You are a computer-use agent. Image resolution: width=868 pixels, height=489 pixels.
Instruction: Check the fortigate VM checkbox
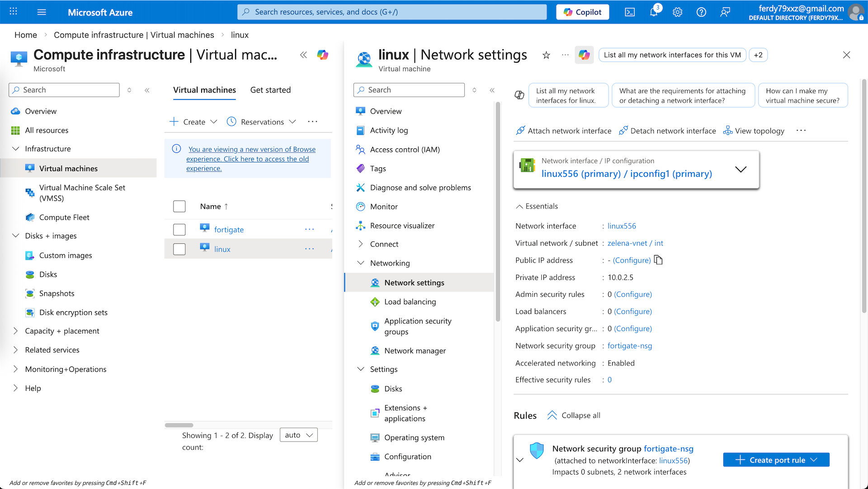click(179, 230)
